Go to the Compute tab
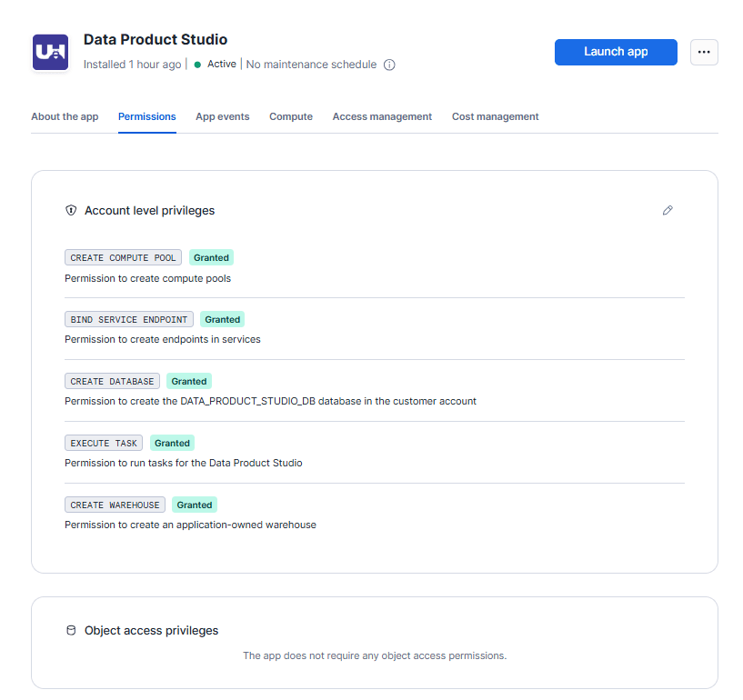The height and width of the screenshot is (700, 743). click(x=291, y=116)
